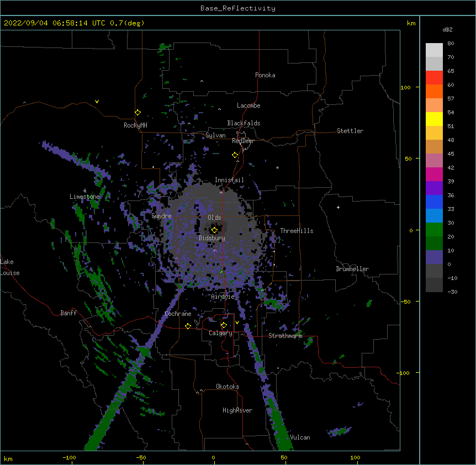
Task: Click the white asterisk east of RedDeer
Action: tap(277, 167)
